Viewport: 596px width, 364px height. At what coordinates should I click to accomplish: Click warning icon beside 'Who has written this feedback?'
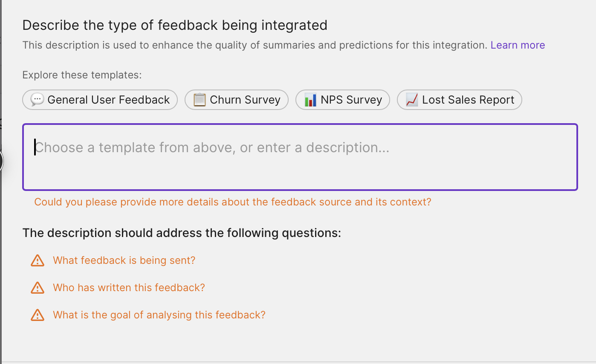point(38,288)
